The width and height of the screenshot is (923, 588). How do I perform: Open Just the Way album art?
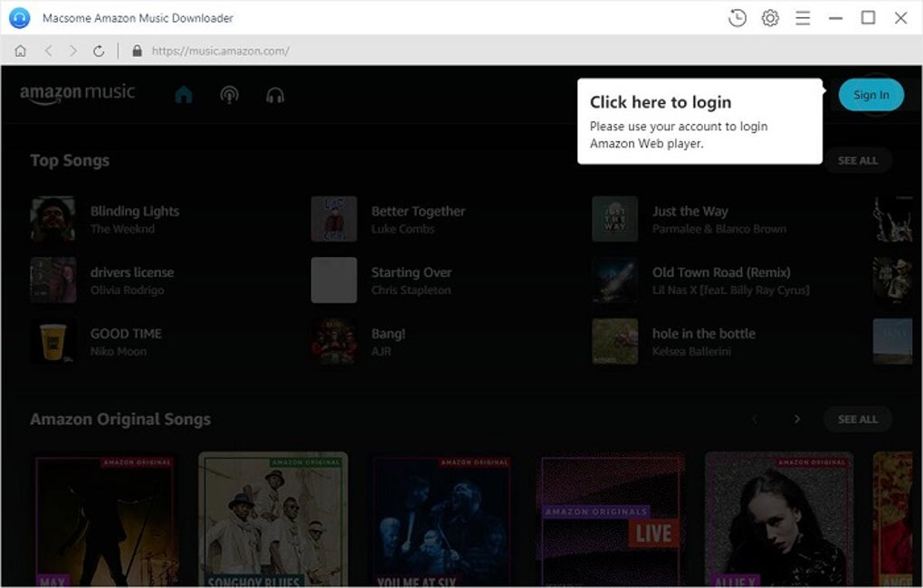[614, 219]
